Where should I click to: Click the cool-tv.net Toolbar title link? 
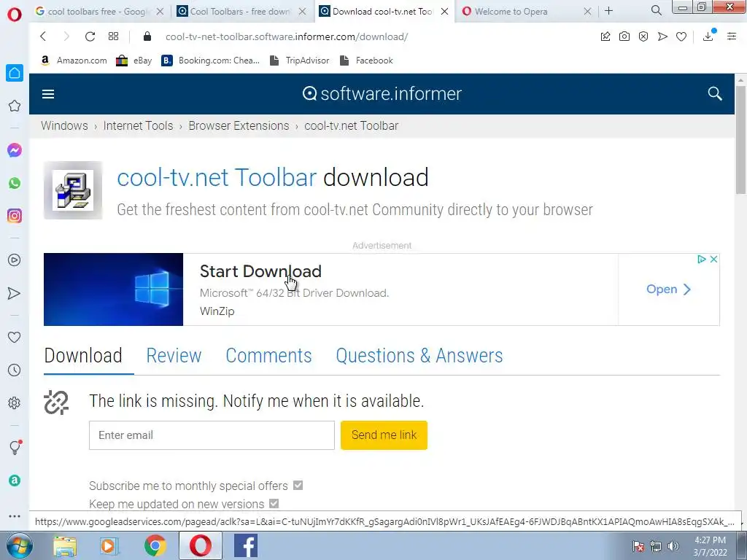[x=217, y=178]
